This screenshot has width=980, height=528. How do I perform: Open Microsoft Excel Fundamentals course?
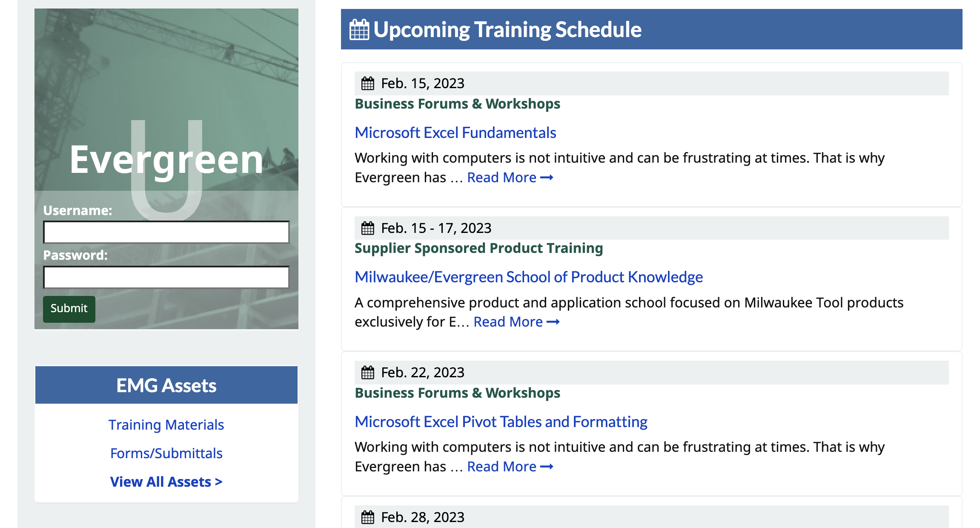click(455, 133)
